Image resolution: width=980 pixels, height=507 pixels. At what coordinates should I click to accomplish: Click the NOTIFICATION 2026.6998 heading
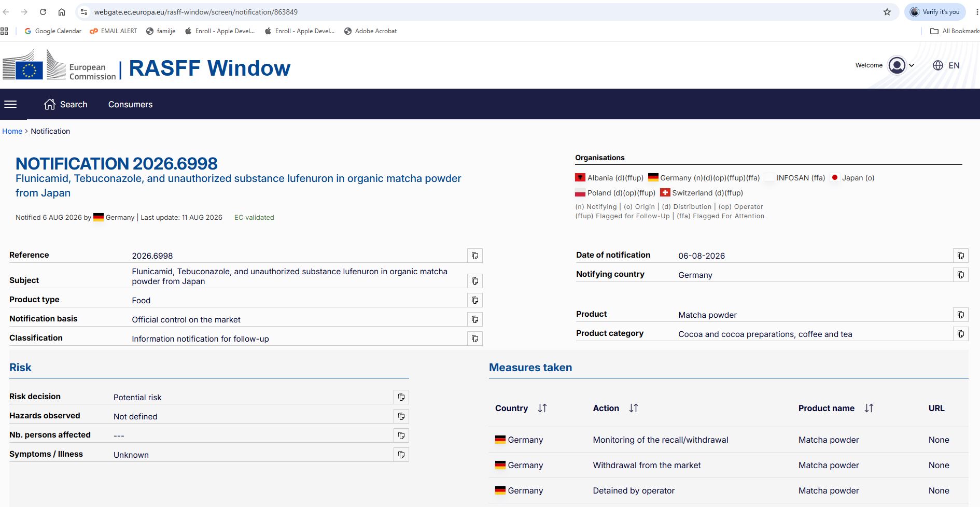(x=117, y=163)
